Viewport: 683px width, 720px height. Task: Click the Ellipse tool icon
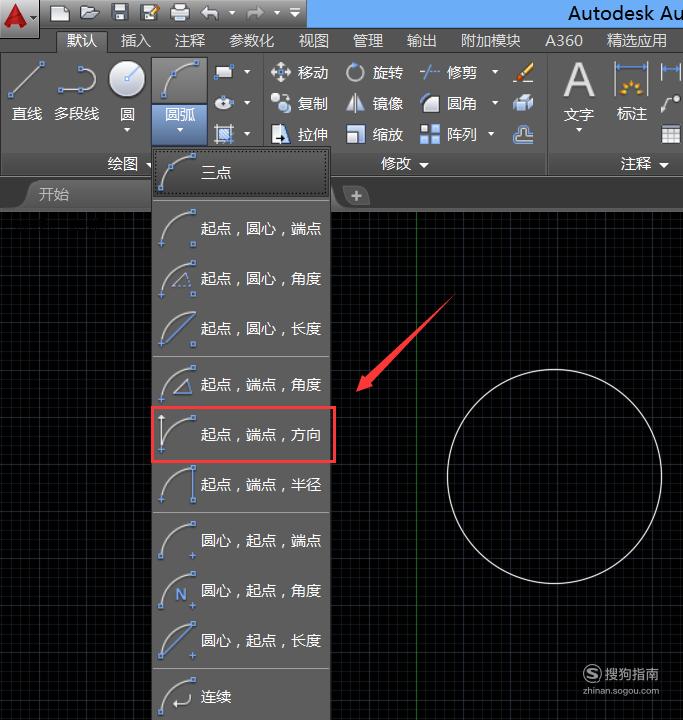[x=224, y=103]
